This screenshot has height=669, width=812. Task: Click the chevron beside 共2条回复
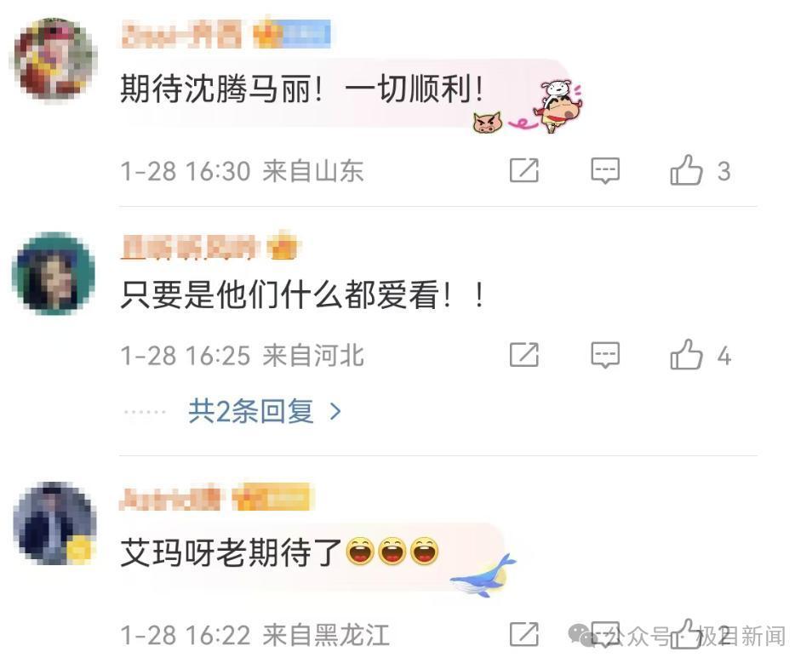(x=335, y=412)
